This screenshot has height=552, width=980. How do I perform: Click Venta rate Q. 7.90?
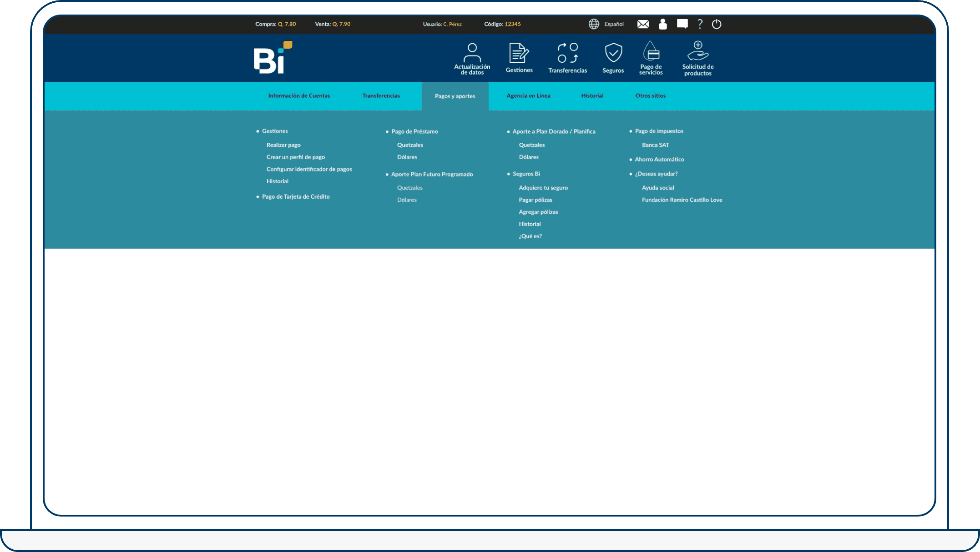(x=333, y=24)
